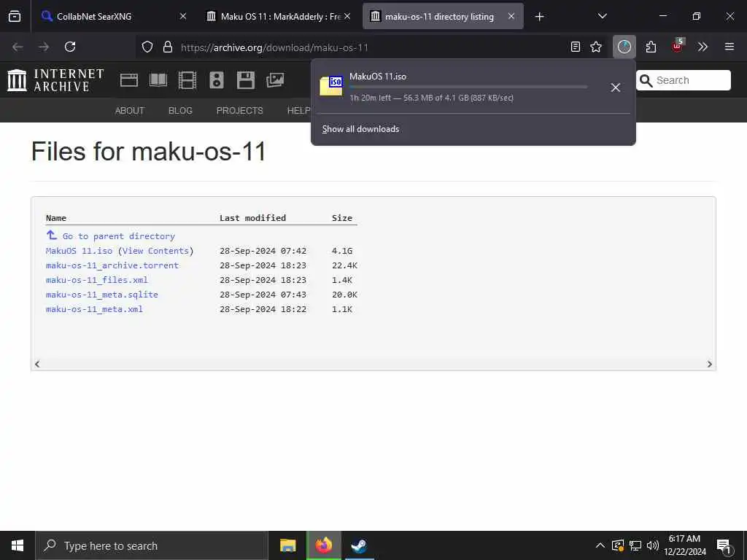
Task: Open File Explorer from the taskbar
Action: [287, 545]
